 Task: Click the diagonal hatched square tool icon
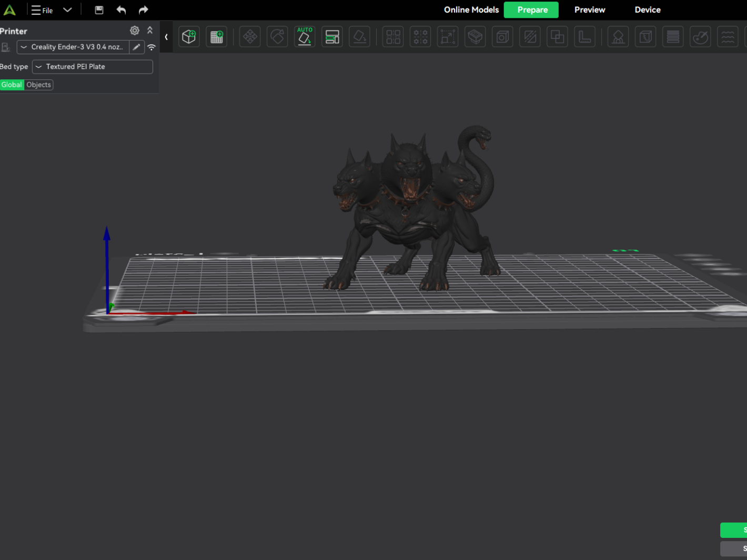[x=530, y=37]
